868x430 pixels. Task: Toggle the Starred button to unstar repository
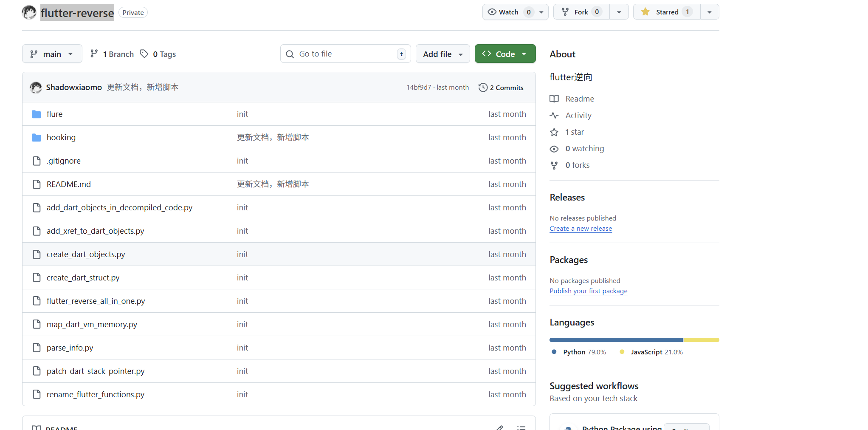tap(667, 12)
